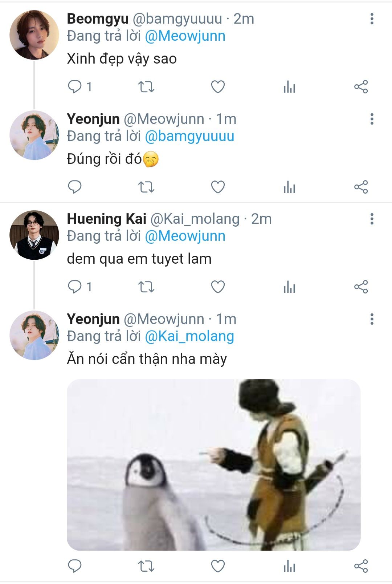This screenshot has height=584, width=392.
Task: Open Huening Kai's profile avatar
Action: (34, 235)
